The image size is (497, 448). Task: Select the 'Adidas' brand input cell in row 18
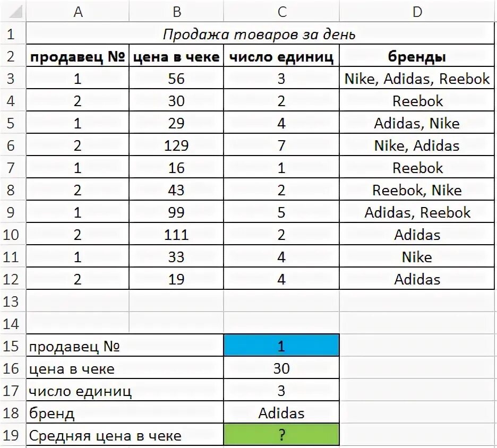281,412
